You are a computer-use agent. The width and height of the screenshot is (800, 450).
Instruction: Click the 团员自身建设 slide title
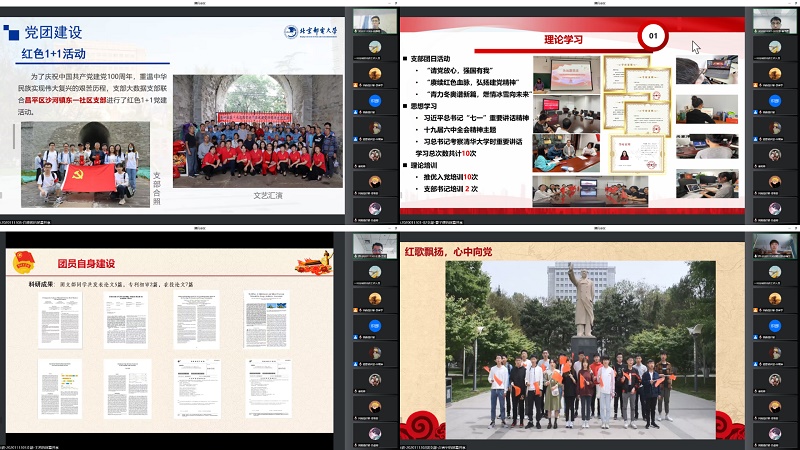point(86,264)
